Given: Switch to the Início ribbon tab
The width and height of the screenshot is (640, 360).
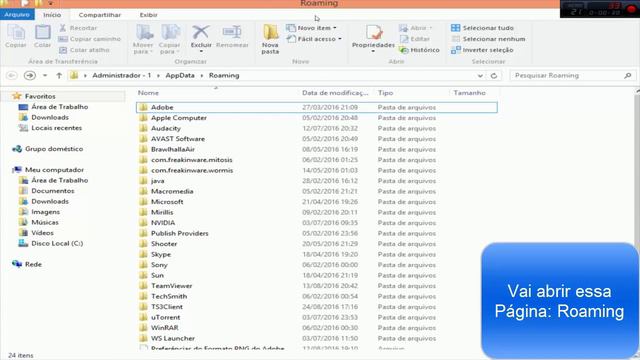Looking at the screenshot, I should click(x=52, y=15).
